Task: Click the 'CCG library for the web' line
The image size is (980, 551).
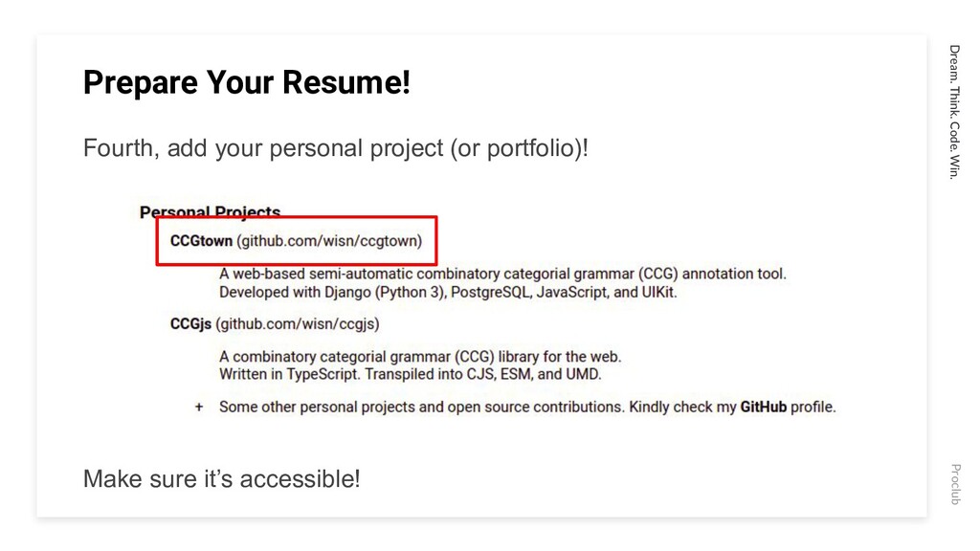Action: [420, 357]
